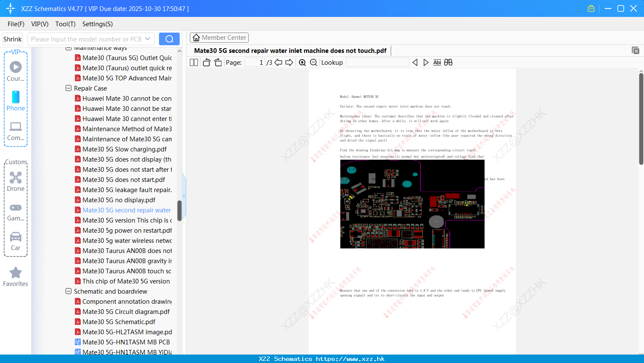Click the binoculars search icon
The image size is (644, 363).
pos(448,63)
